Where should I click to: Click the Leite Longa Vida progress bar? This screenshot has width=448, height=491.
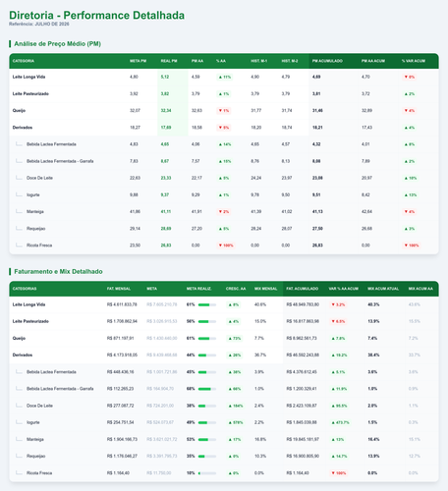207,304
